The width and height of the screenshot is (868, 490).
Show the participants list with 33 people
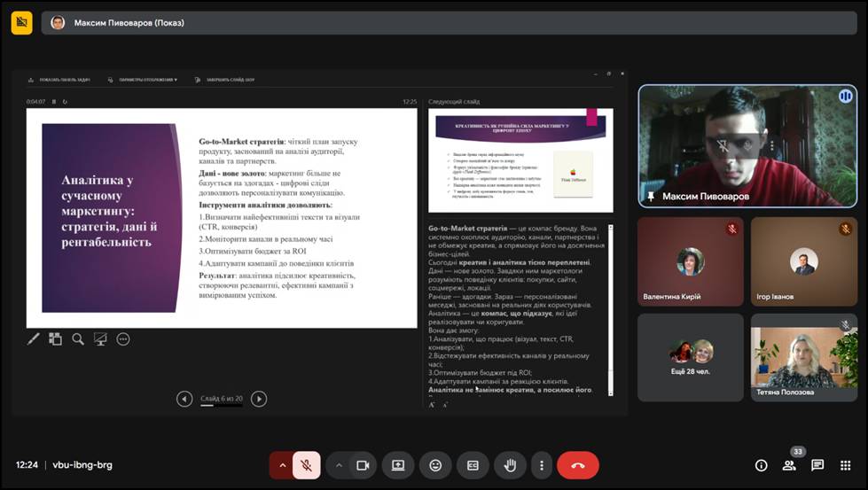coord(789,465)
